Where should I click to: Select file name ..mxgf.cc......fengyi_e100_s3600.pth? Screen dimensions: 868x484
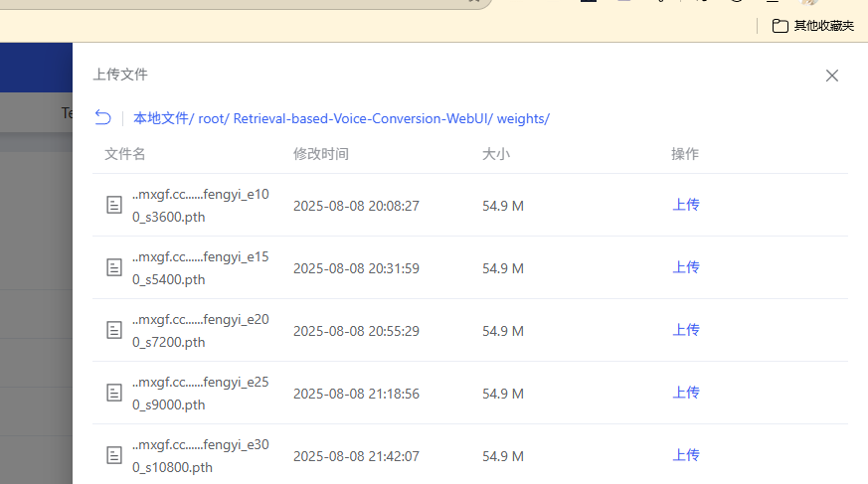[201, 205]
